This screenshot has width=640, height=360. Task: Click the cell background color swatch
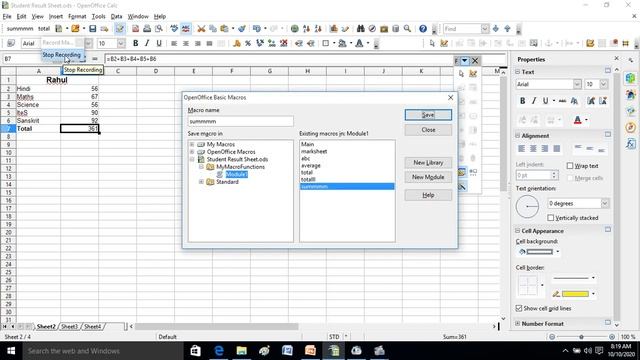tap(539, 252)
